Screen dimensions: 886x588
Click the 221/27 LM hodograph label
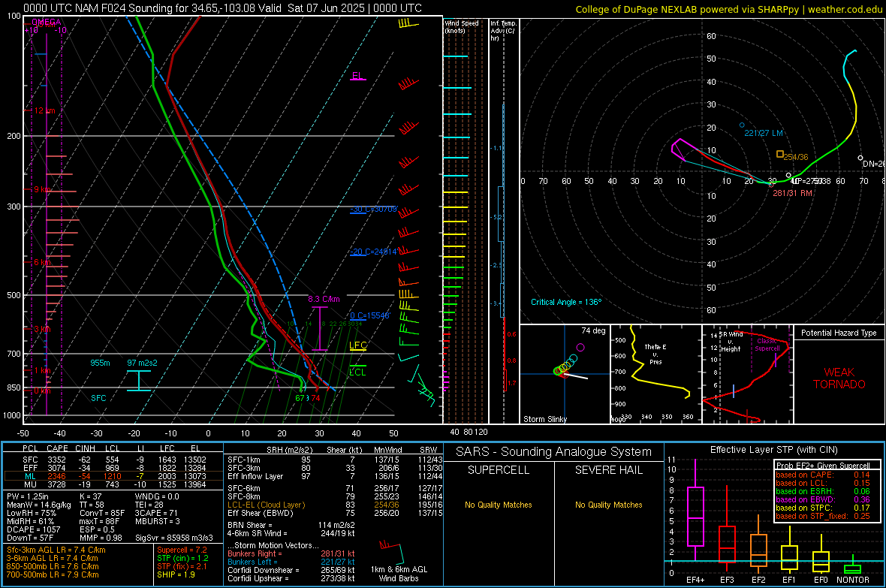764,133
